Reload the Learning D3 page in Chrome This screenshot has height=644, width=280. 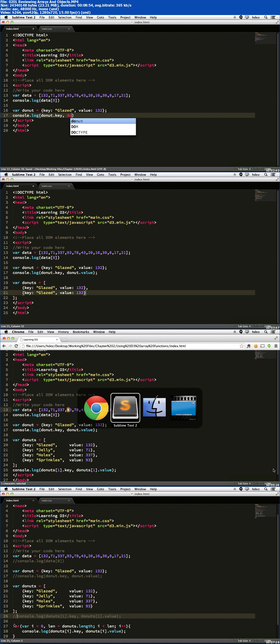click(x=16, y=346)
